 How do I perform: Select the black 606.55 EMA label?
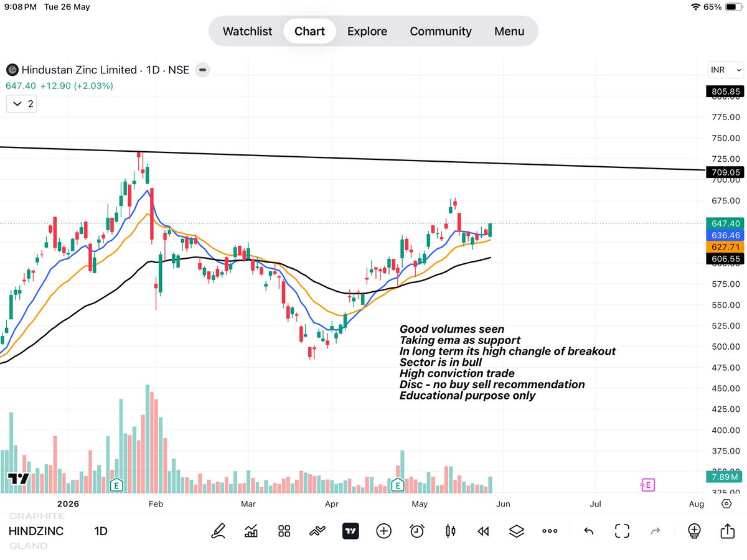tap(725, 258)
